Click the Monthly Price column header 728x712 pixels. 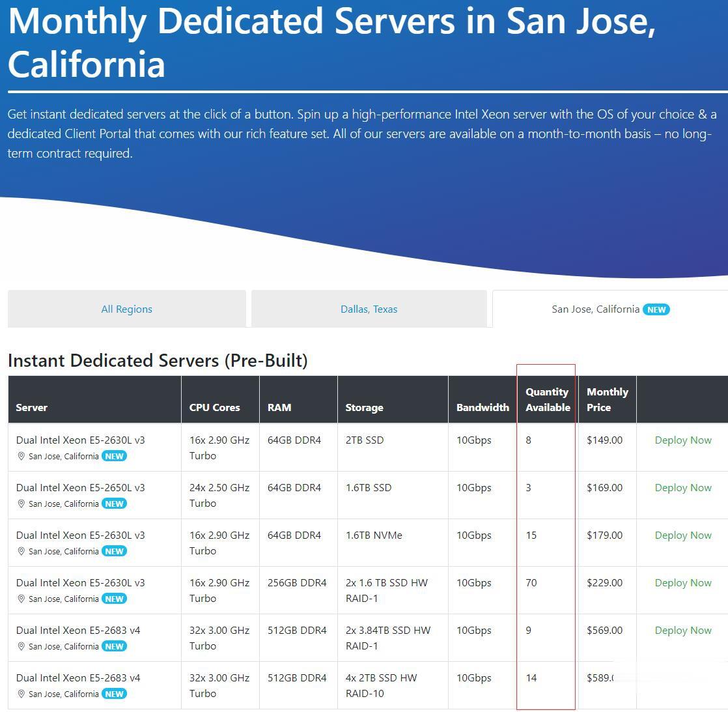(x=608, y=399)
